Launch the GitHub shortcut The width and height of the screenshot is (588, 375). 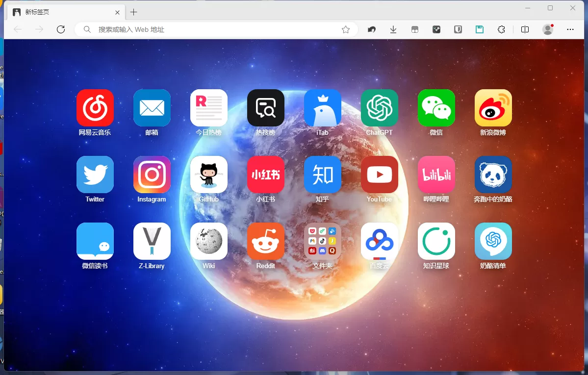[x=208, y=175]
